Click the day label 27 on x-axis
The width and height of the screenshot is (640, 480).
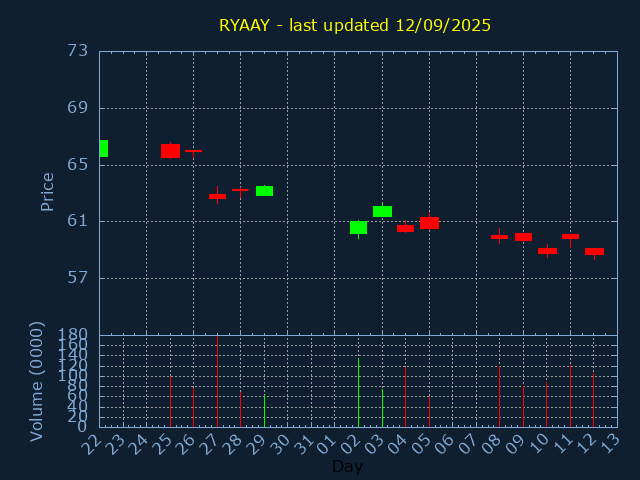point(209,444)
